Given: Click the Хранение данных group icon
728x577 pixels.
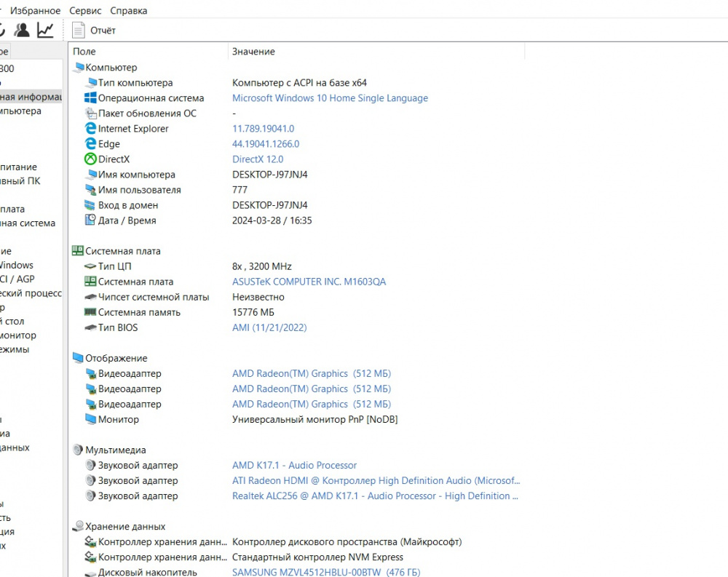Looking at the screenshot, I should 78,526.
